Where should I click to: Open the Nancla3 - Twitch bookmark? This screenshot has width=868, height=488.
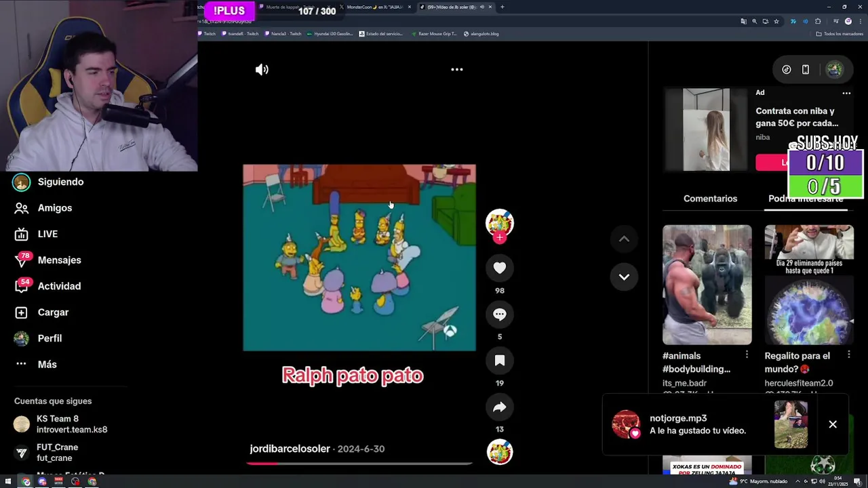click(x=283, y=33)
